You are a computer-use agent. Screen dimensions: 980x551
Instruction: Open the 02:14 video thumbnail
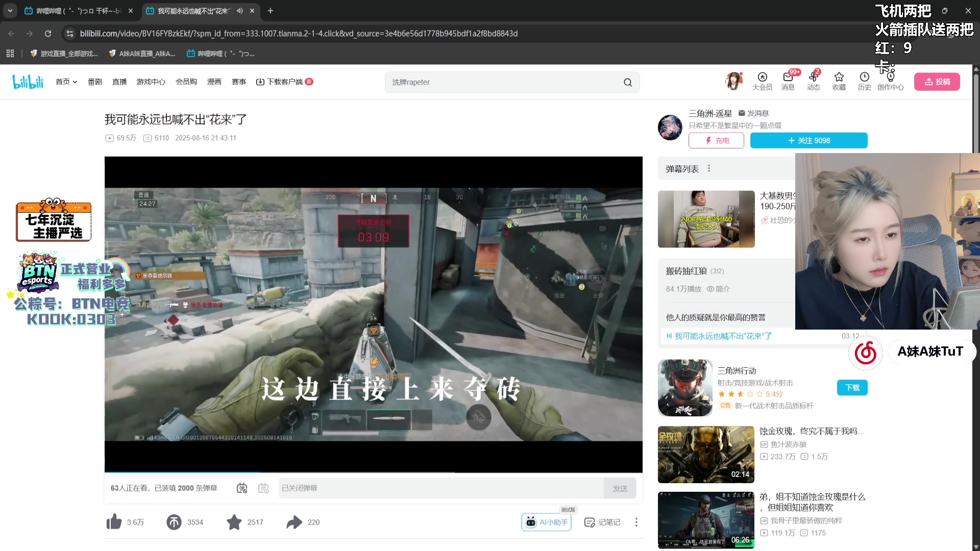(706, 455)
